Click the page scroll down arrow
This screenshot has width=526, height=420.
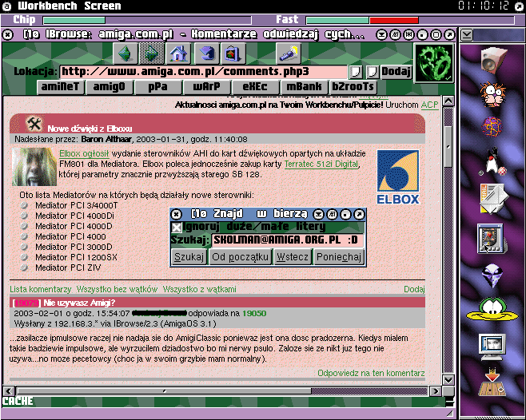click(448, 380)
